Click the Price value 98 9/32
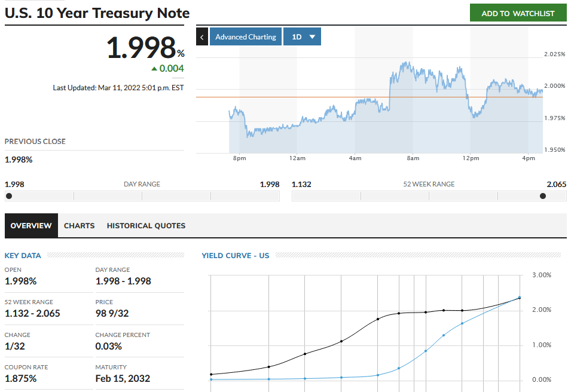Screen dimensions: 571x392 (x=112, y=313)
